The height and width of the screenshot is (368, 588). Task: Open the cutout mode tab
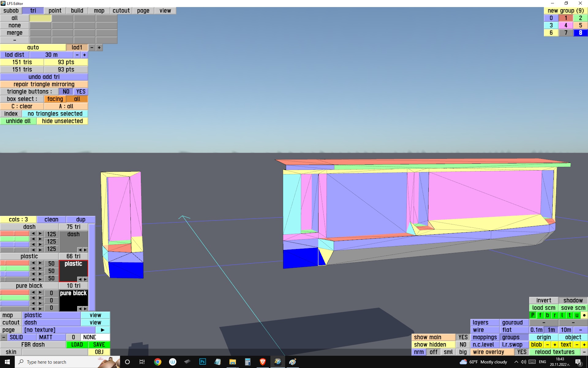pyautogui.click(x=121, y=11)
